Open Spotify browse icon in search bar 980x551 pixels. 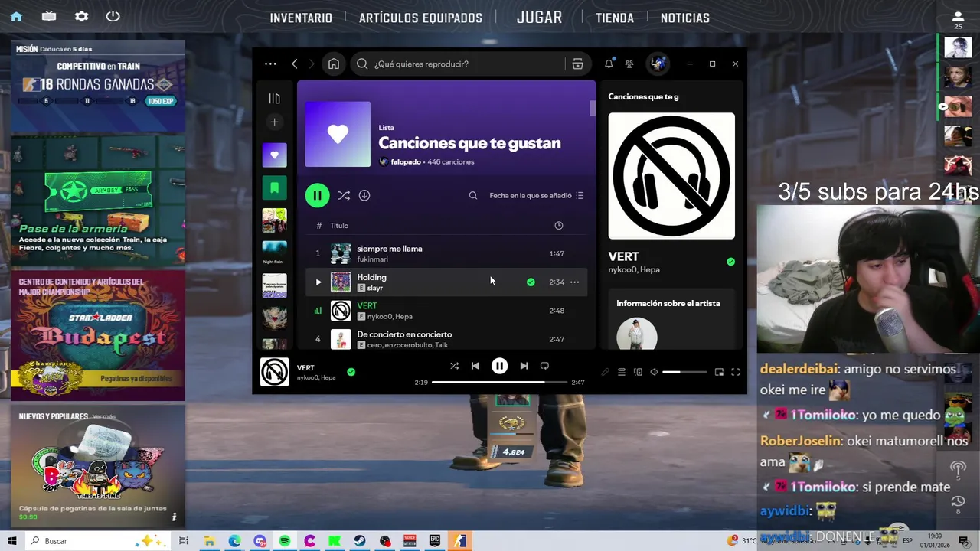[x=577, y=64]
